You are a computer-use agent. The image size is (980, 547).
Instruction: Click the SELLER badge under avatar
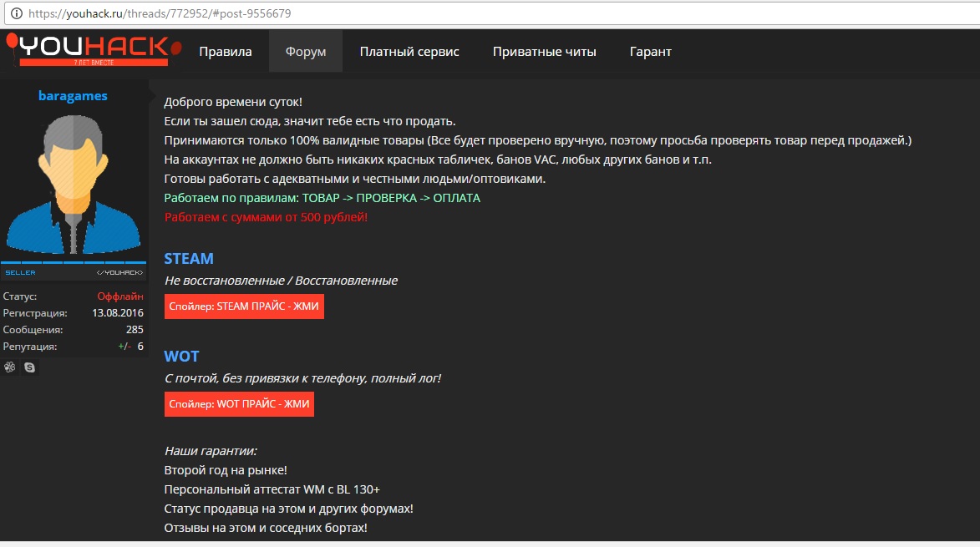tap(20, 273)
